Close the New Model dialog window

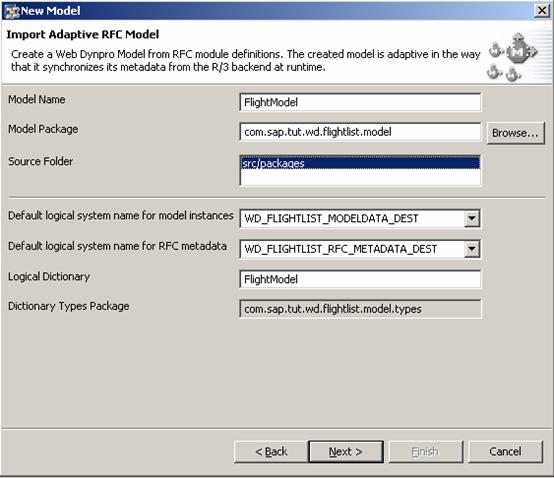[x=542, y=11]
